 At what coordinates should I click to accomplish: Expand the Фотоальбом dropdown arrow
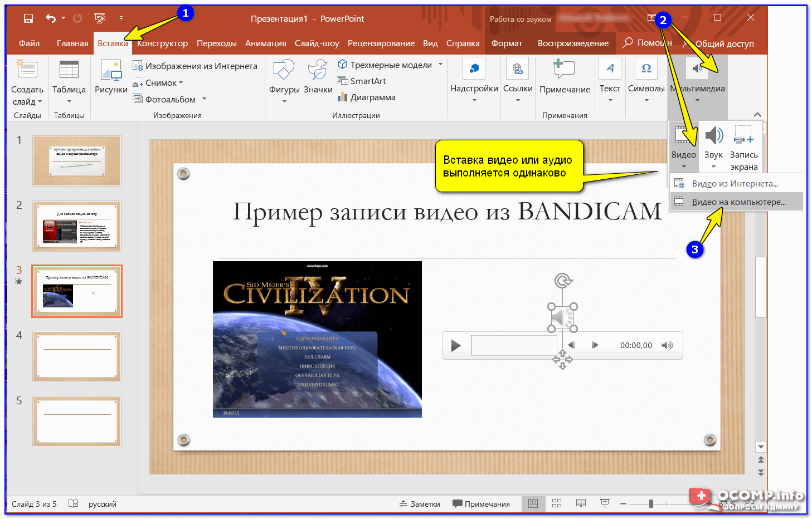(x=204, y=99)
